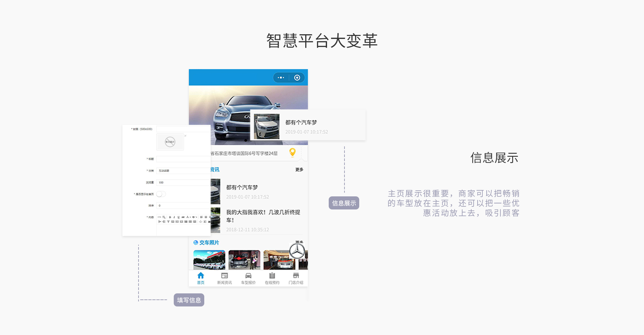Click the align left icon in editor
644x335 pixels.
click(202, 217)
